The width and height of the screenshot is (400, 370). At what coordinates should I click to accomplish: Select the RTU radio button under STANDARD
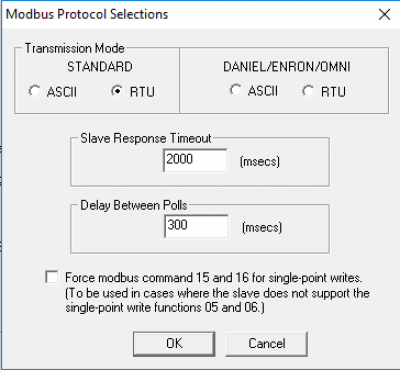tap(117, 91)
